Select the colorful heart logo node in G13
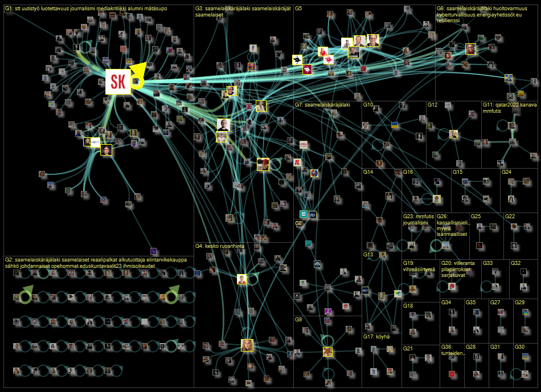The width and height of the screenshot is (541, 392). tap(398, 293)
